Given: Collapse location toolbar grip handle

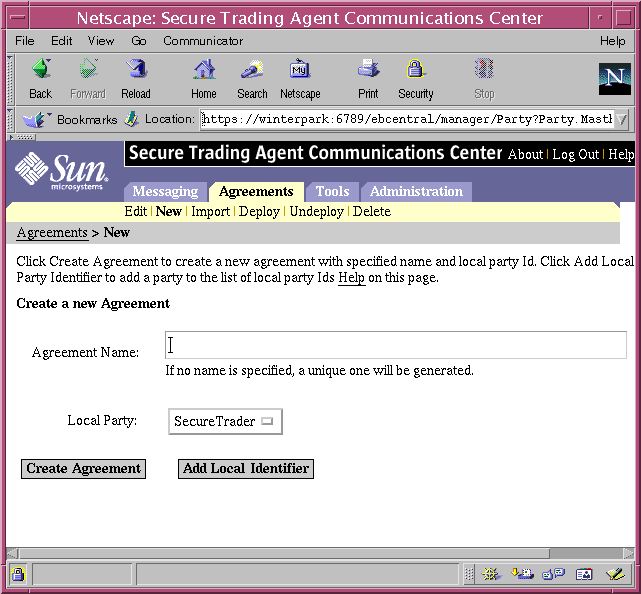Looking at the screenshot, I should 11,119.
